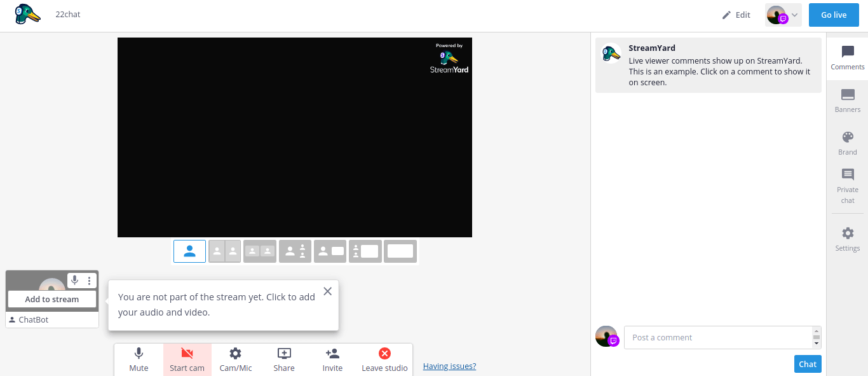
Task: Click the black stream preview area
Action: [x=295, y=137]
